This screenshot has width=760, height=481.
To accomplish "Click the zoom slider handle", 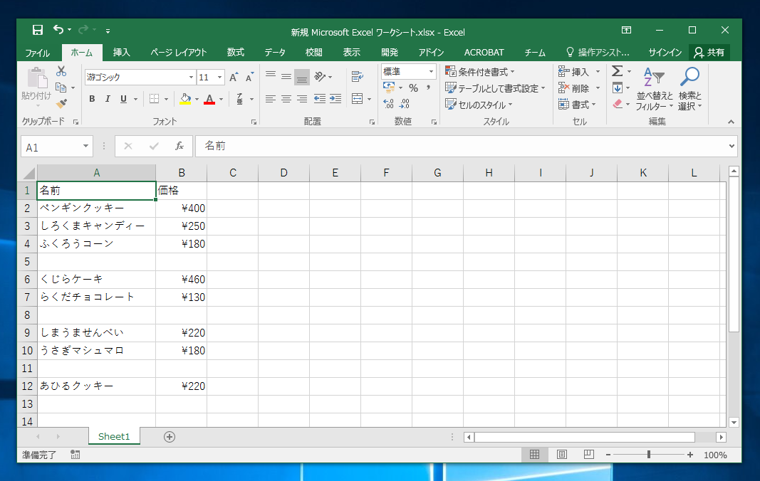I will 649,454.
